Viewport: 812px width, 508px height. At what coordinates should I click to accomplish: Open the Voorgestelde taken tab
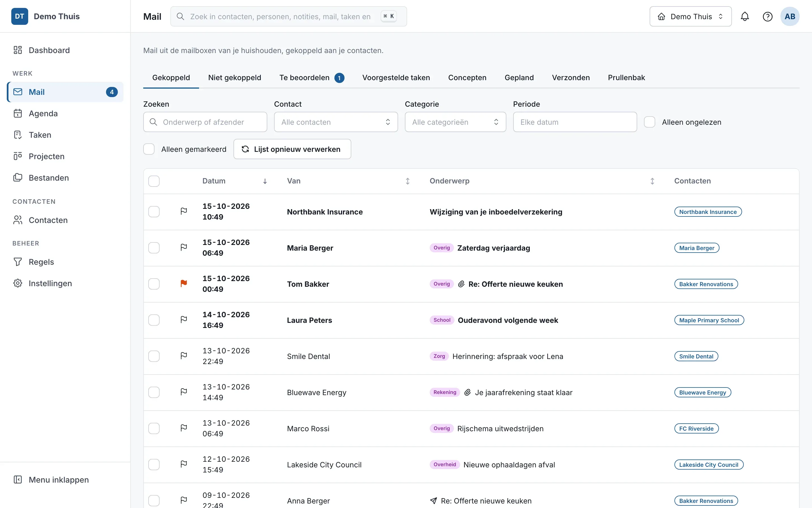tap(396, 78)
